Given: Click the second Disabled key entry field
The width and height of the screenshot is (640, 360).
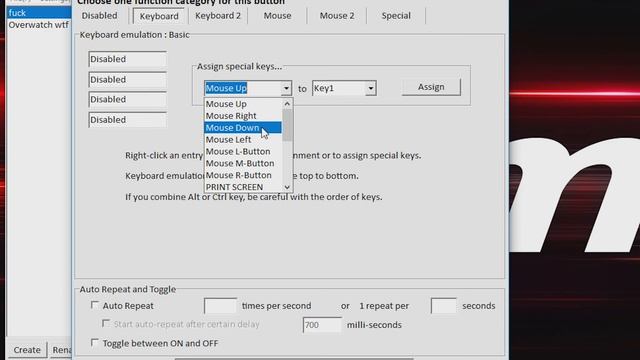Looking at the screenshot, I should pos(127,80).
